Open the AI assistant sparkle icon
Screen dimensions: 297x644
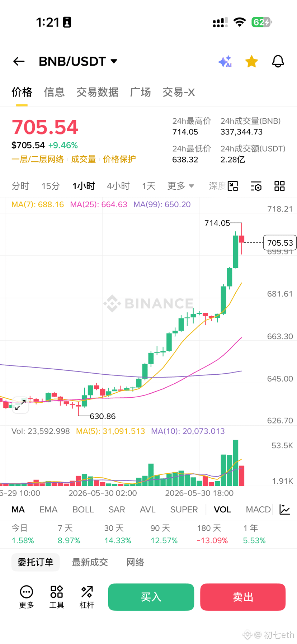[x=225, y=61]
